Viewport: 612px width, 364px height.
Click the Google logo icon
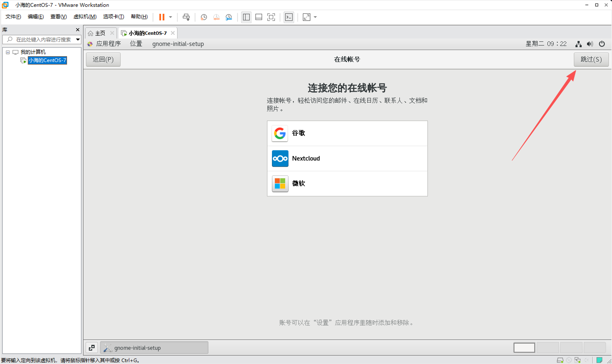280,133
